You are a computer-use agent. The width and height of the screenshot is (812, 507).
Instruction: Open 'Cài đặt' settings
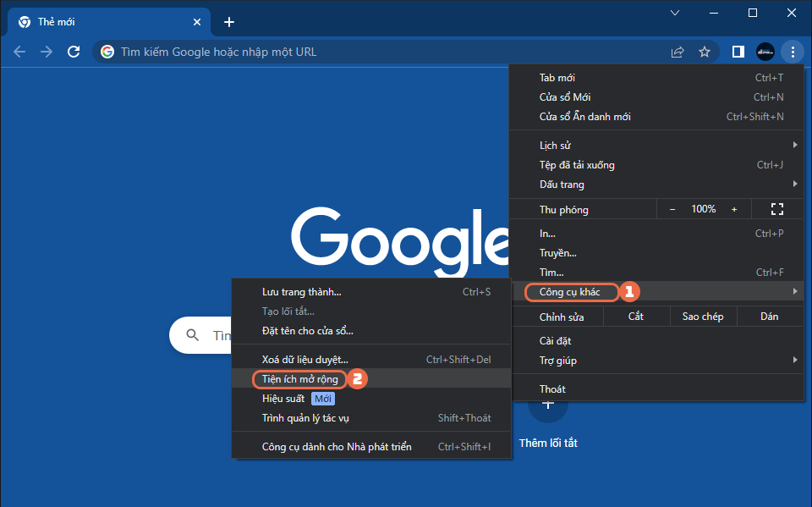(656, 340)
